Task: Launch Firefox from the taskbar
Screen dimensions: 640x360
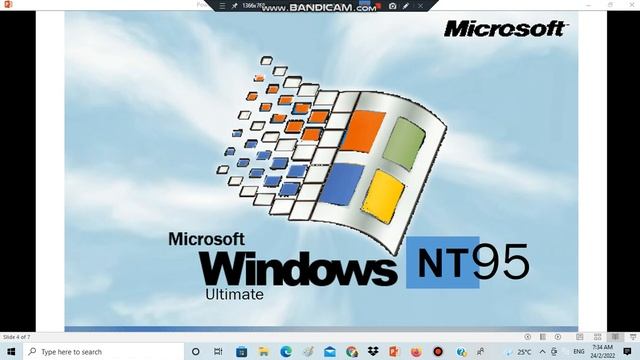Action: point(416,351)
